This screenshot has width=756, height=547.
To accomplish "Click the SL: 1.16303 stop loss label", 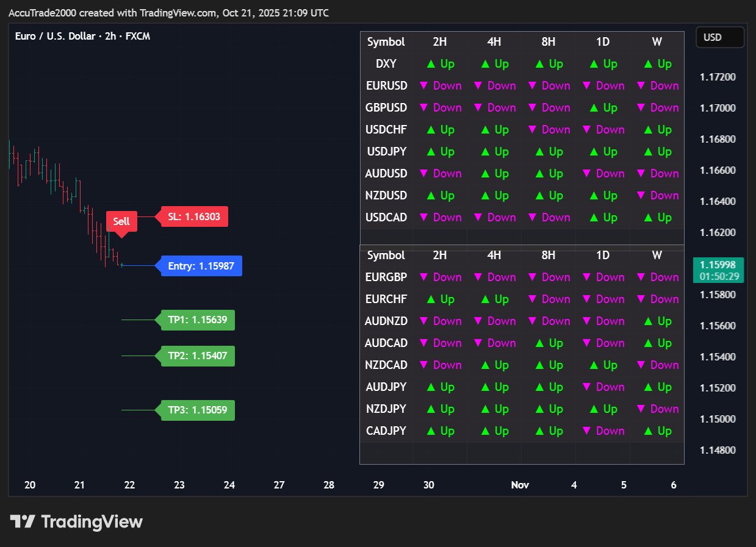I will tap(194, 216).
